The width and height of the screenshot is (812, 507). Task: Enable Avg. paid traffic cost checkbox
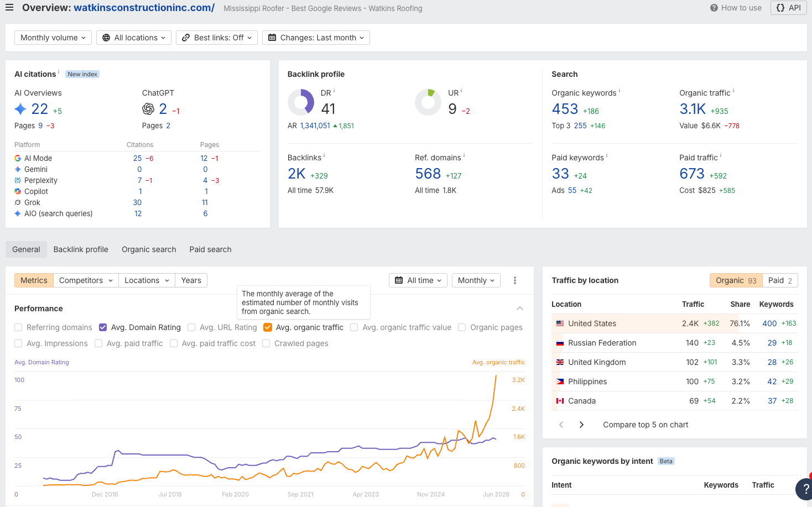[174, 343]
